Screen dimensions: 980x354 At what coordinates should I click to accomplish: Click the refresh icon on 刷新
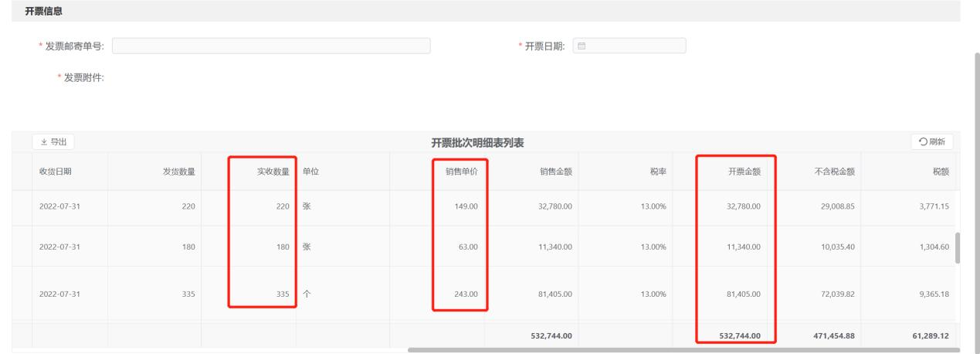923,141
